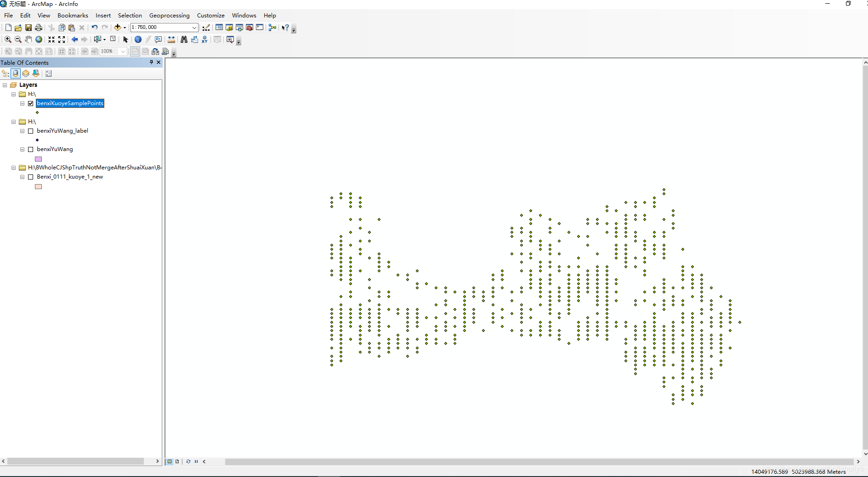Choose the Select Elements arrow tool
This screenshot has width=868, height=477.
point(125,39)
